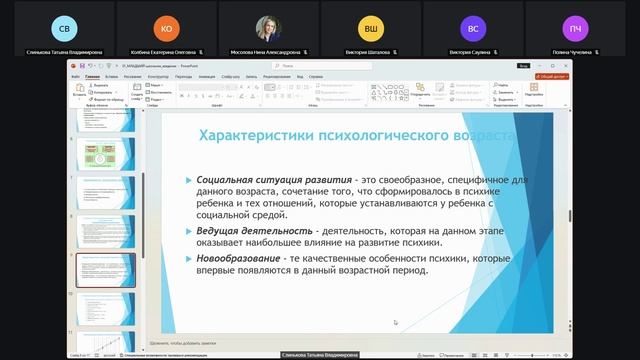640x360 pixels.
Task: Open the Select (Выделить) dropdown
Action: 506,100
